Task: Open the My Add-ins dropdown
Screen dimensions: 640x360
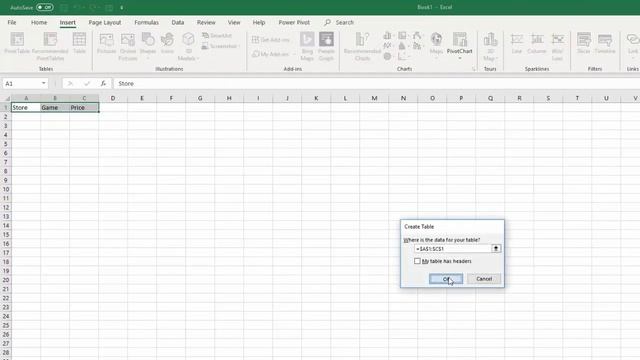Action: point(294,54)
